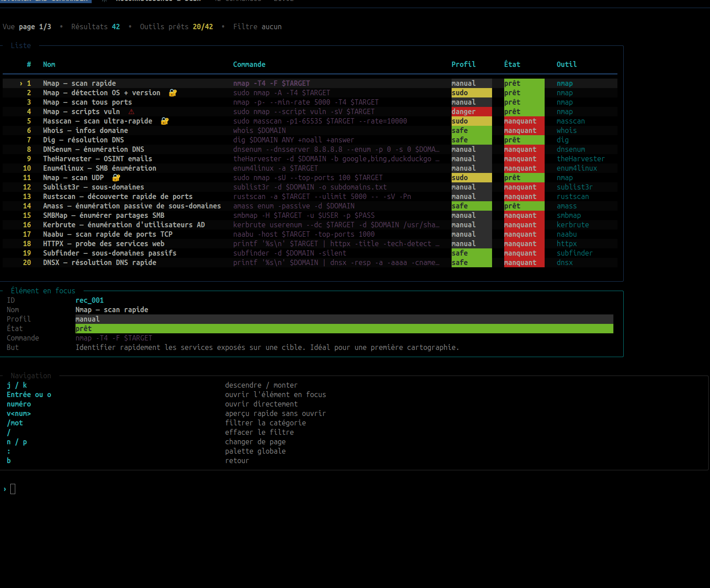Click the yellow sudo profile on Masscan row
This screenshot has width=710, height=588.
[471, 121]
